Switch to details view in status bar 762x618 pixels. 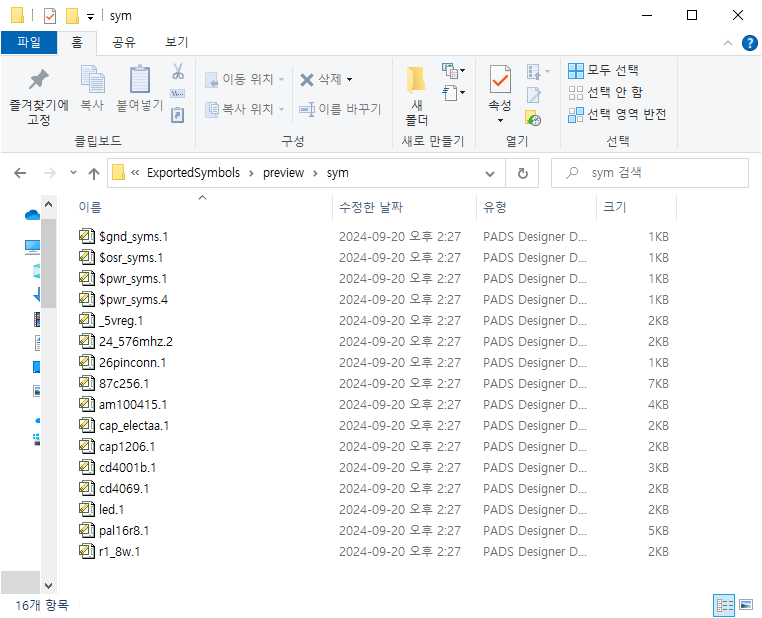coord(723,605)
